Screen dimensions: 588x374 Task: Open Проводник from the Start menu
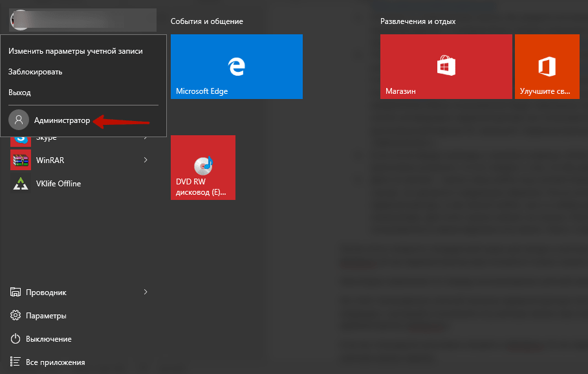click(46, 292)
